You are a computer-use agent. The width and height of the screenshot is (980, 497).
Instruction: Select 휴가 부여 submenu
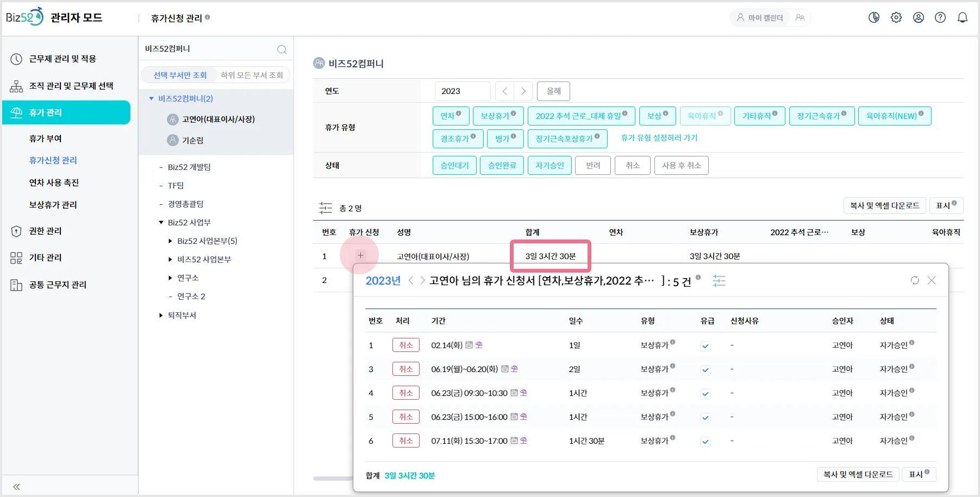[x=46, y=139]
